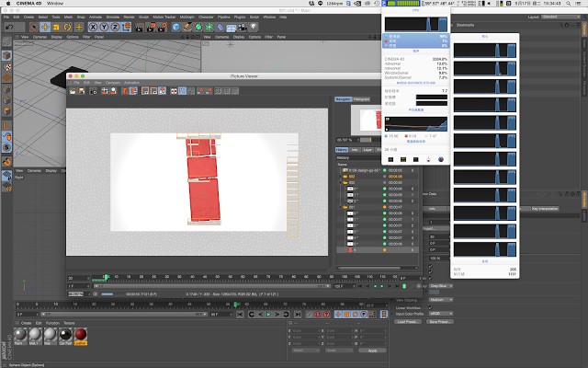Adjust the Navigator zoom slider
The height and width of the screenshot is (368, 588).
click(366, 140)
